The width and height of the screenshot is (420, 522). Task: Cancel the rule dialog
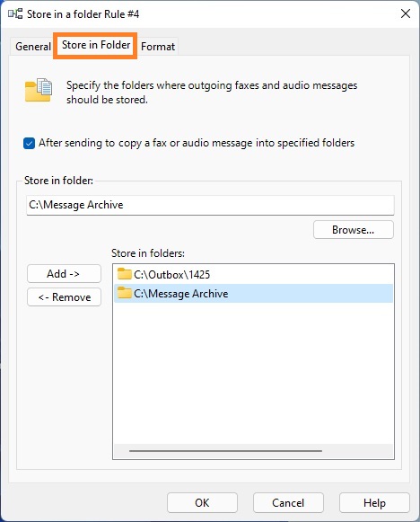pyautogui.click(x=288, y=503)
